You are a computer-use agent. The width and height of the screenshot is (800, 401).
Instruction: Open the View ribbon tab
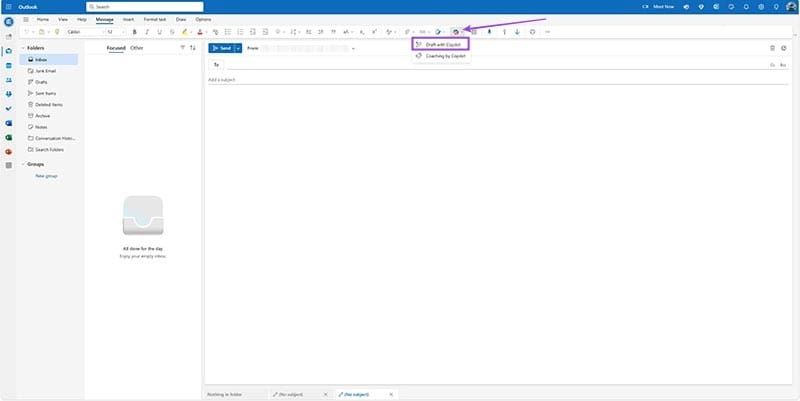[63, 19]
